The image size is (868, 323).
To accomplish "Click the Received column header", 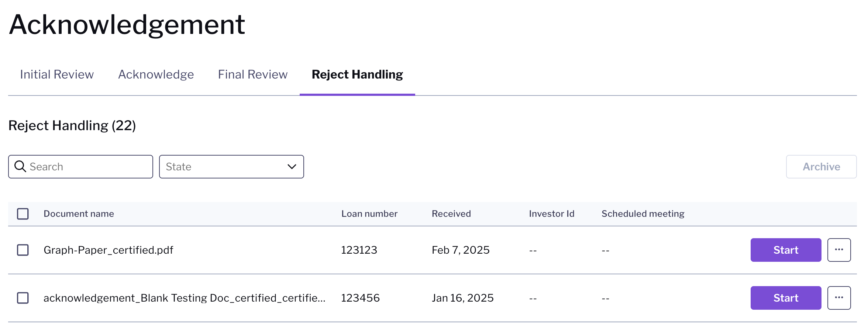I will [451, 214].
